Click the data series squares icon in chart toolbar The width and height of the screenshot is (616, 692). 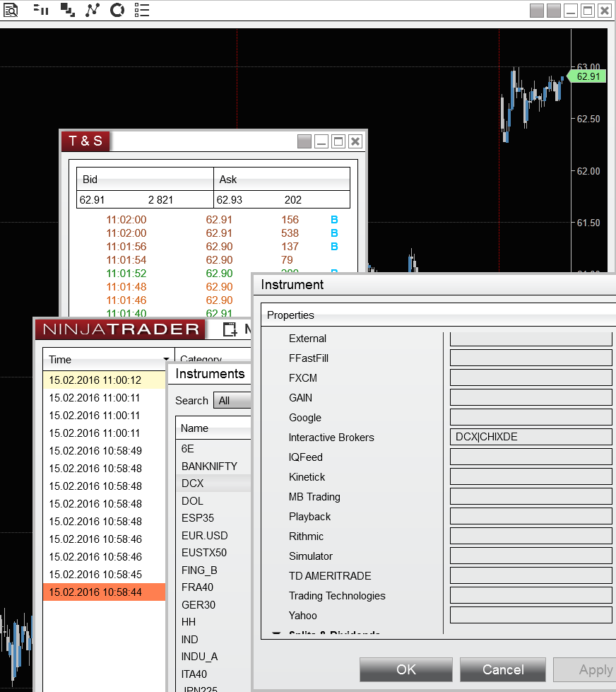coord(68,10)
